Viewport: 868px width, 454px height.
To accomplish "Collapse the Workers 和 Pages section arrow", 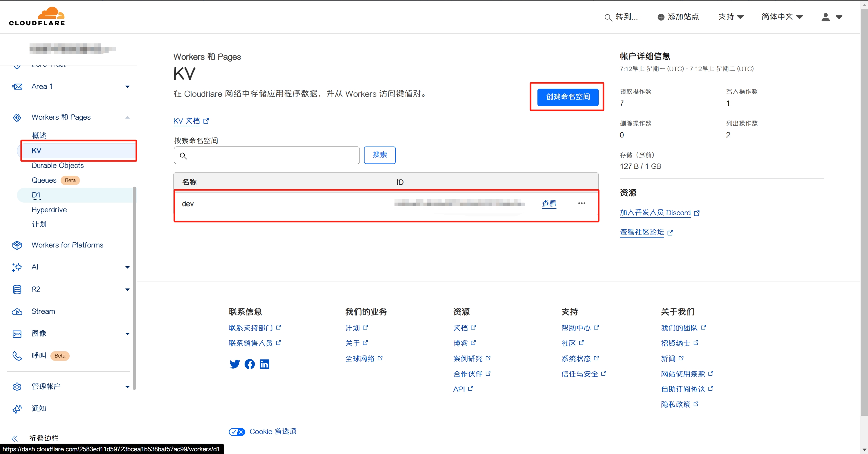I will pyautogui.click(x=127, y=118).
